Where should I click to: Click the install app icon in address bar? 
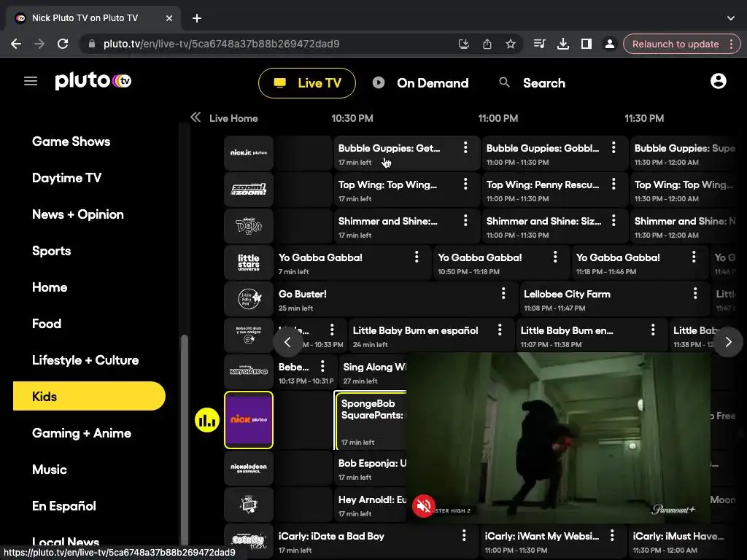tap(463, 44)
